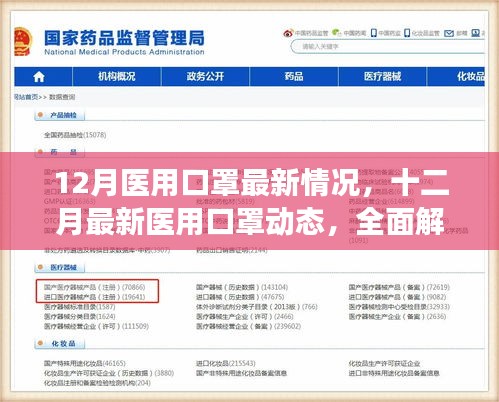The width and height of the screenshot is (499, 402).
Task: Select the 医疗器械 section header tab
Action: point(60,267)
